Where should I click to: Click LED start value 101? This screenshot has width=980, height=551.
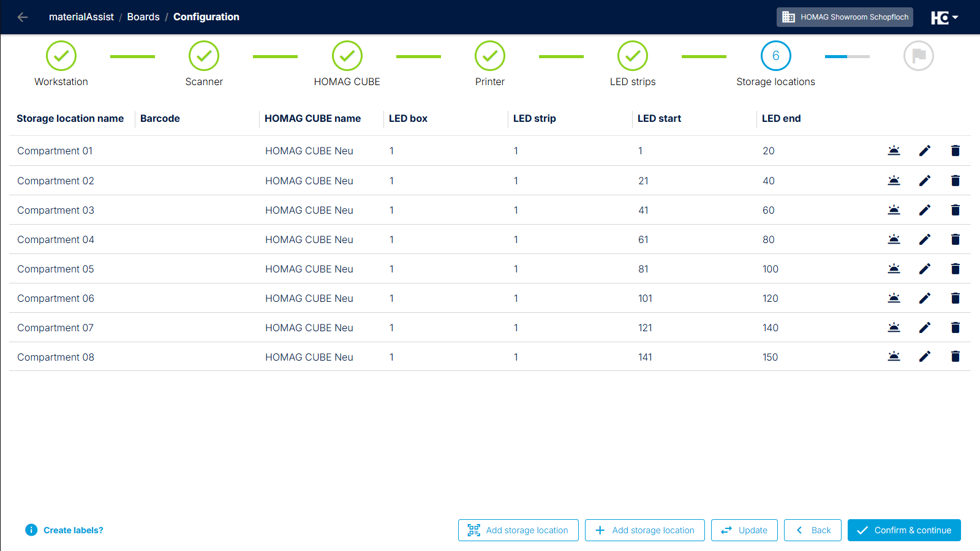(646, 298)
